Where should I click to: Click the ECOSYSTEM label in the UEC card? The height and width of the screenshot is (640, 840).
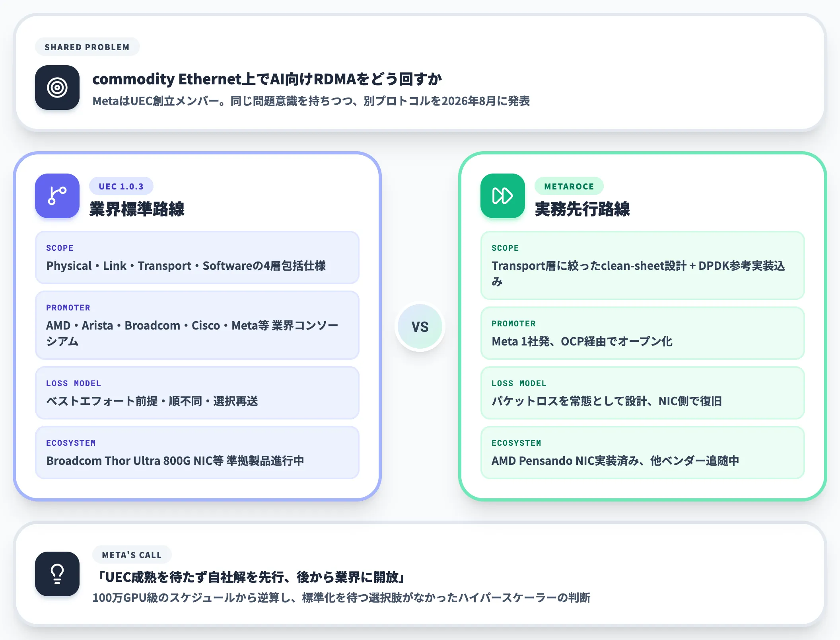[71, 443]
